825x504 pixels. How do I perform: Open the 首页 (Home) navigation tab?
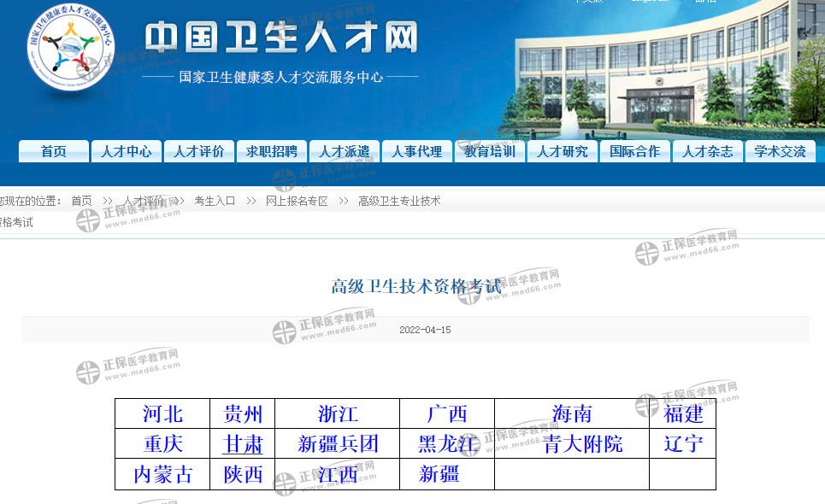(53, 151)
